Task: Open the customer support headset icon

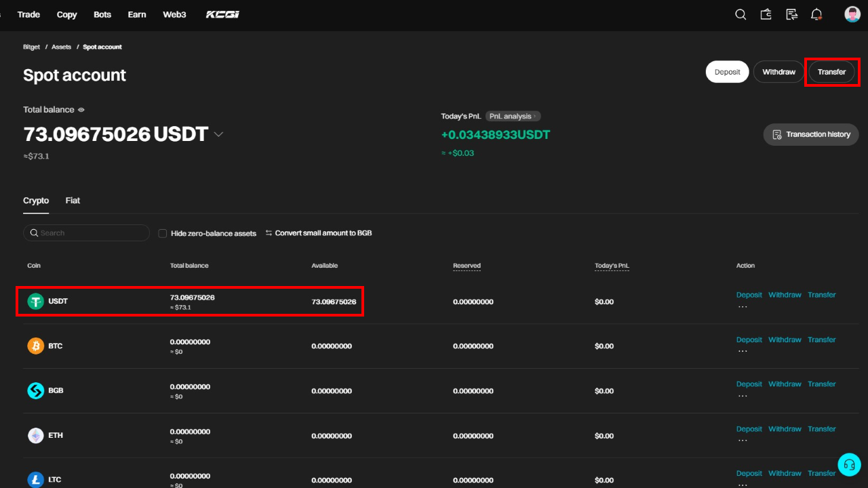Action: 849,464
